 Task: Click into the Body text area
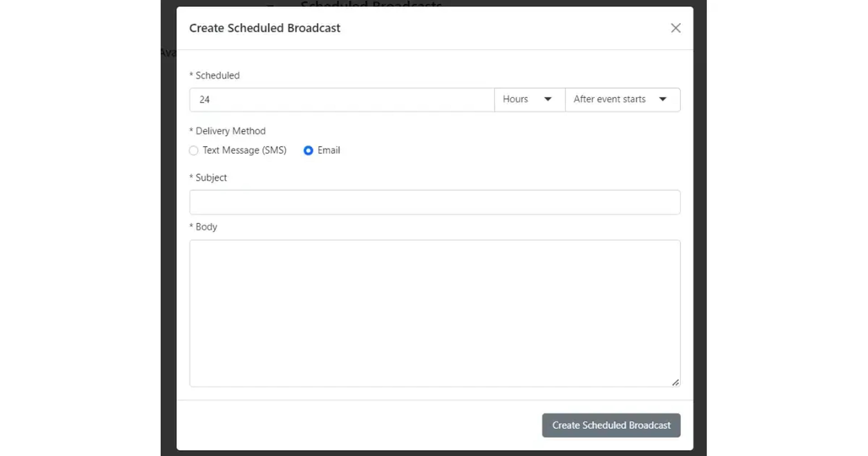click(435, 313)
